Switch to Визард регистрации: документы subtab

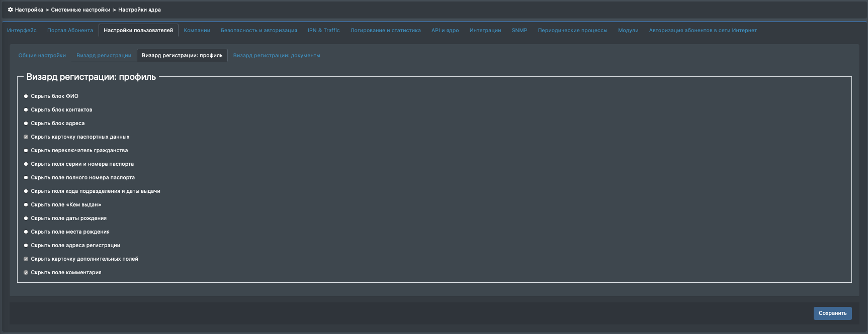click(x=276, y=56)
